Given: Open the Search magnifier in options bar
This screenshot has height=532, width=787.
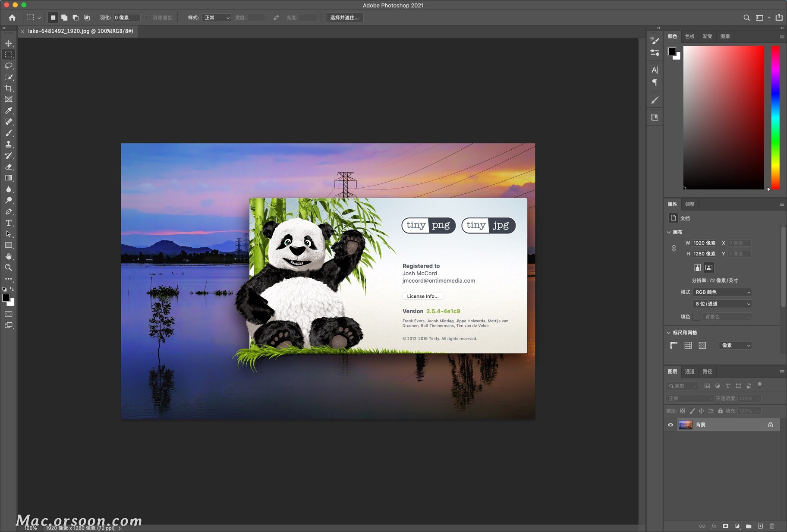Looking at the screenshot, I should 746,18.
